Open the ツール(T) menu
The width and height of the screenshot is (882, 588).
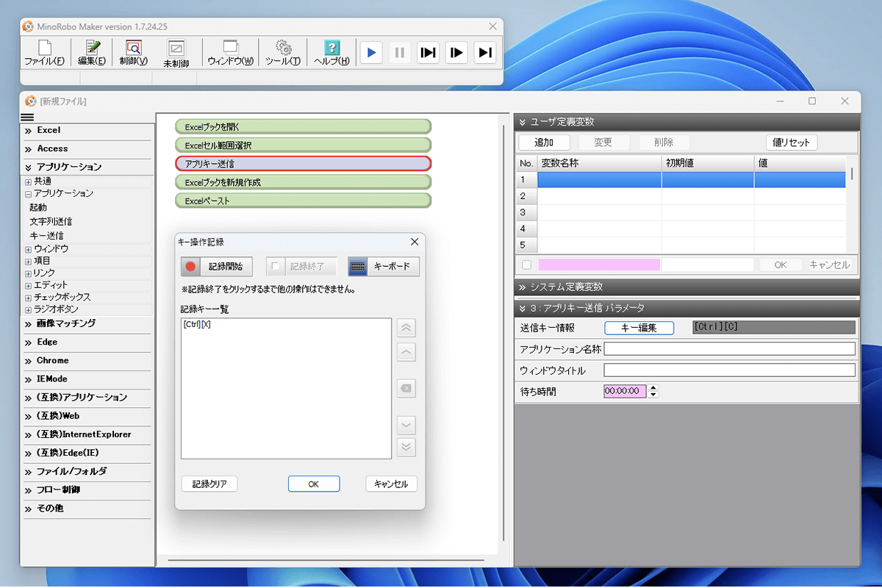(x=283, y=54)
